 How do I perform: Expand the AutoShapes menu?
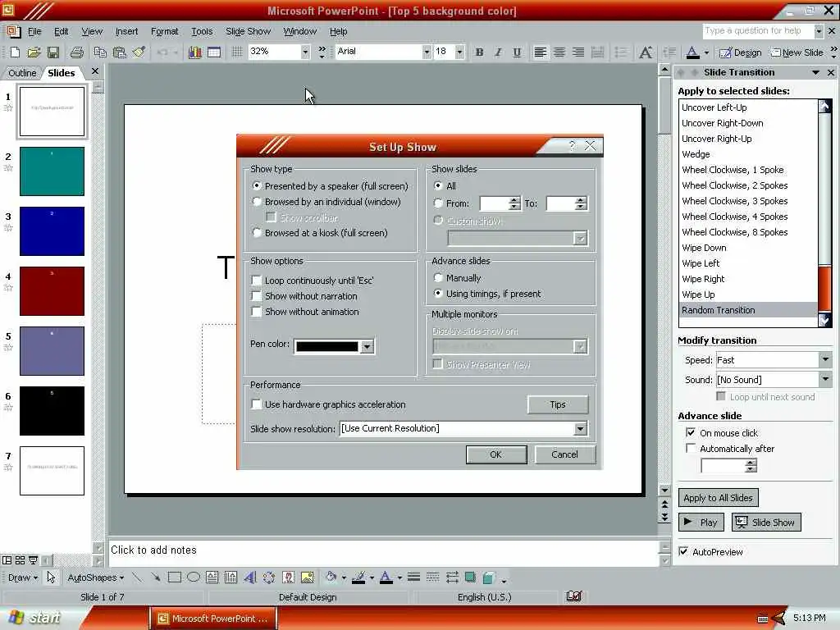click(x=95, y=577)
